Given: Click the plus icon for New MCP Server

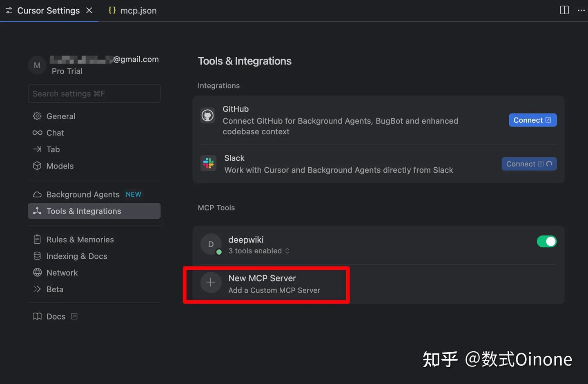Looking at the screenshot, I should (211, 282).
